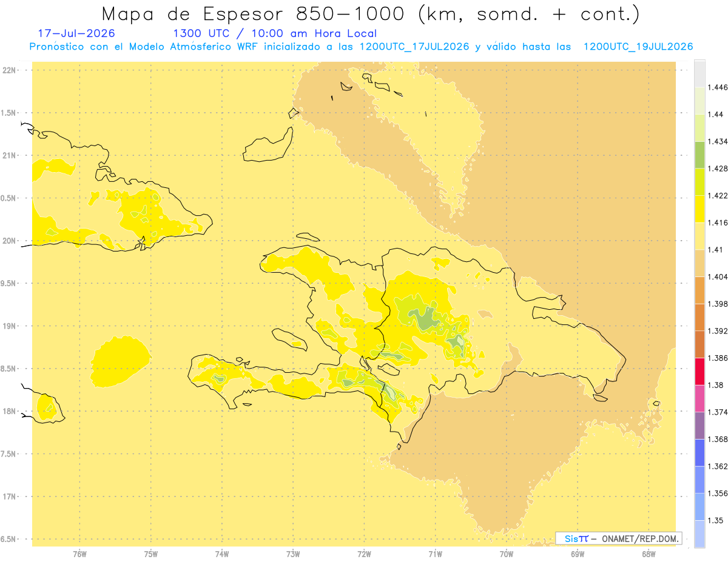Click the colorbar label '1.44'
The width and height of the screenshot is (728, 562).
pos(716,115)
